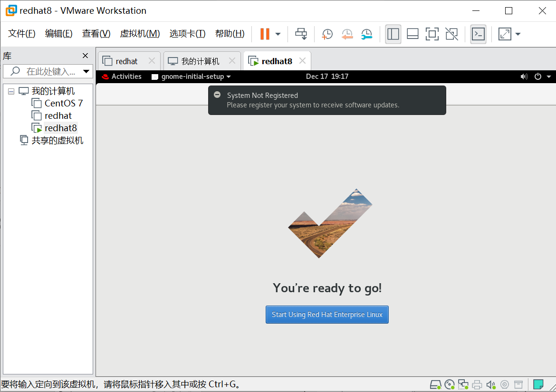
Task: Select 共享的虚拟机 in the library
Action: pyautogui.click(x=57, y=140)
